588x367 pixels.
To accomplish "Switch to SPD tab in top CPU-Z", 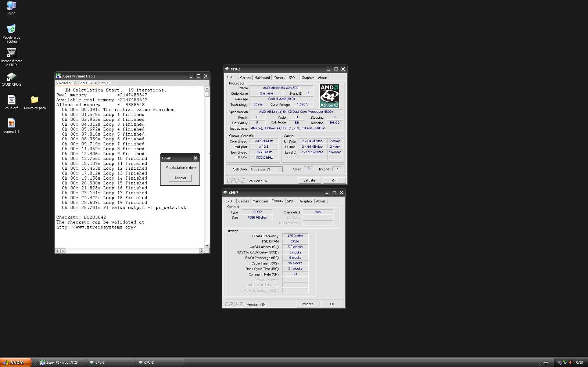I will click(x=292, y=78).
